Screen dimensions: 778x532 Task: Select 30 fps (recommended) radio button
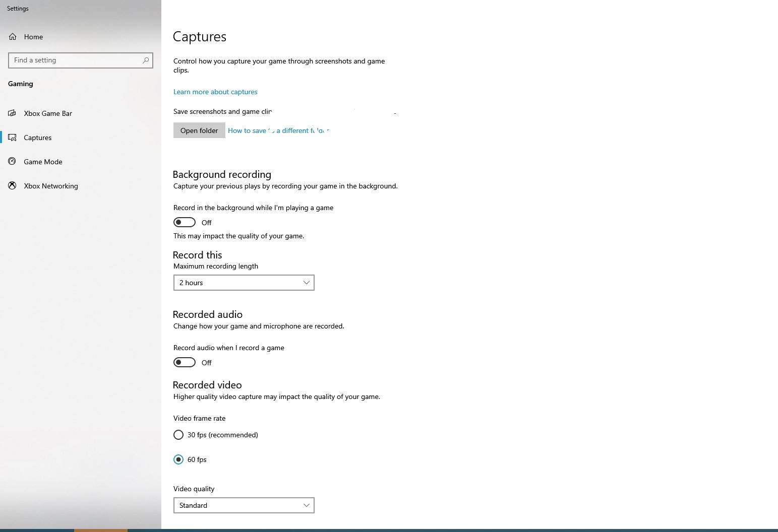(178, 435)
